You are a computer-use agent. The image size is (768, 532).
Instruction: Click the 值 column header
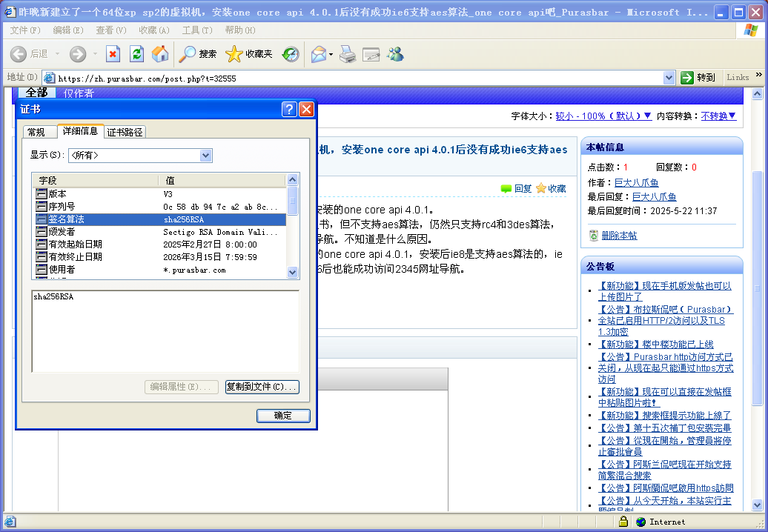coord(222,181)
